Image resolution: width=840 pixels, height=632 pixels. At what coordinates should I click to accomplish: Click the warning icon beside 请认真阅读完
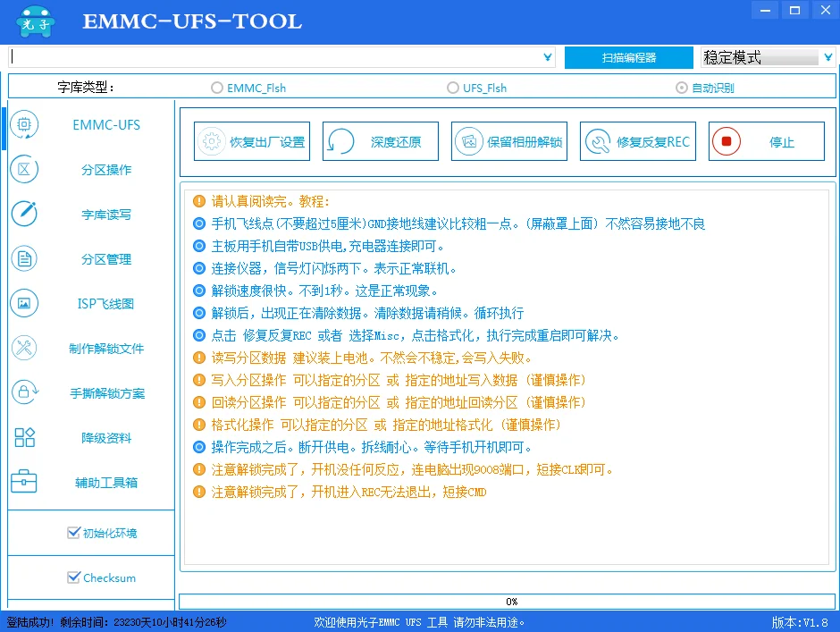[199, 201]
